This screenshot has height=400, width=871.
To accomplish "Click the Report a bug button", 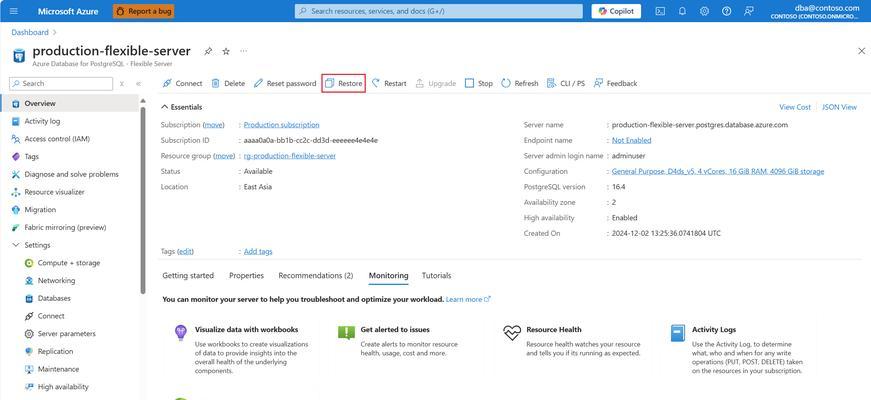I will coord(144,11).
